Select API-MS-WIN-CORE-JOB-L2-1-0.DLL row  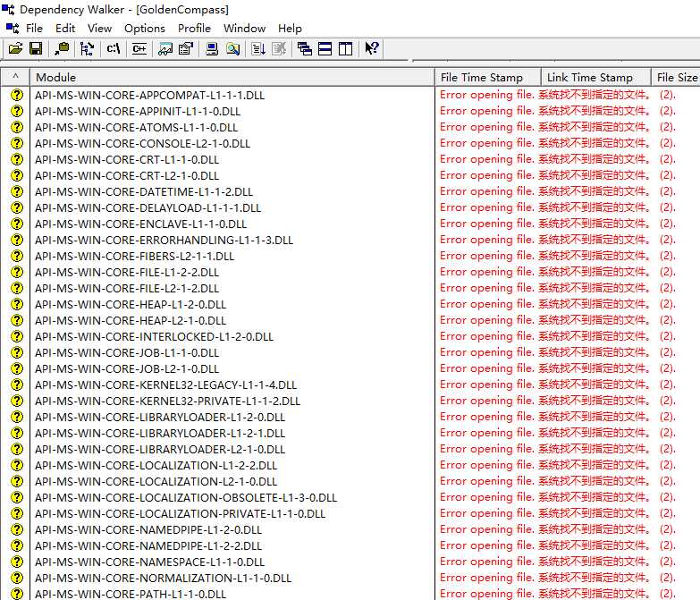click(350, 368)
